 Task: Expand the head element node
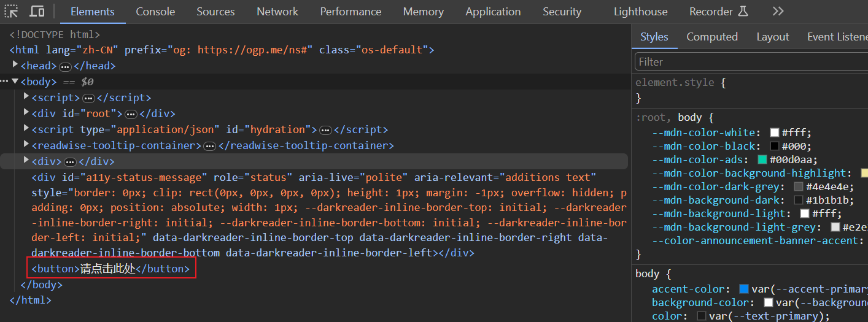point(15,65)
